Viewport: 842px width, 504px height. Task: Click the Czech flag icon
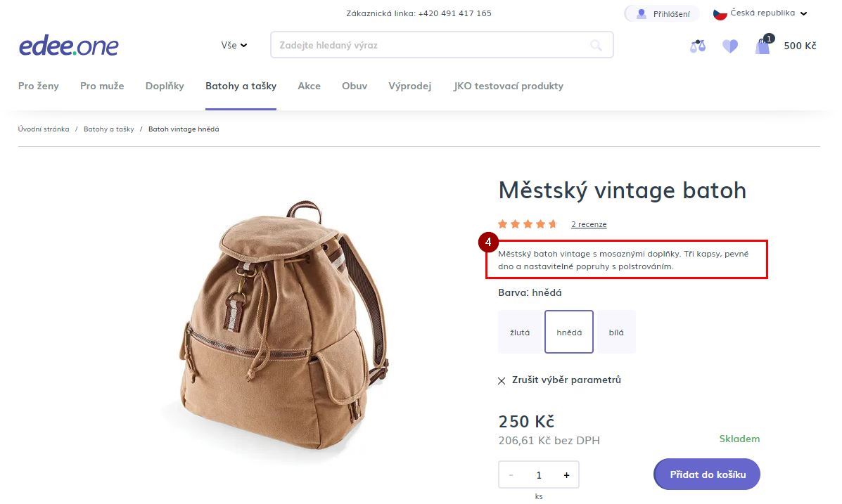(718, 13)
